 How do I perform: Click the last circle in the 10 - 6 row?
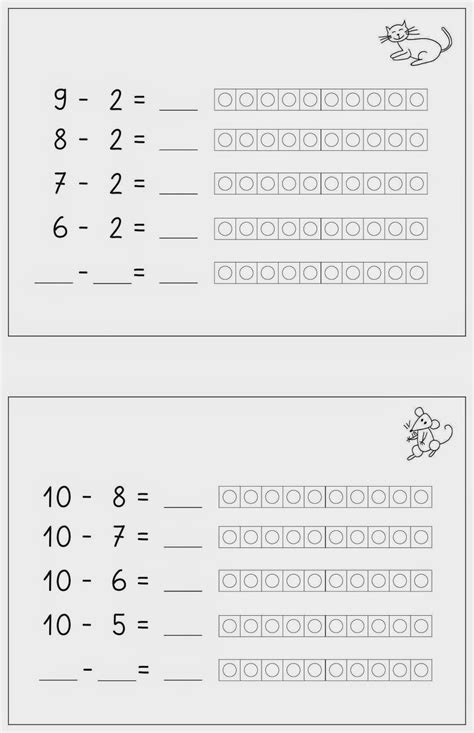[x=421, y=581]
